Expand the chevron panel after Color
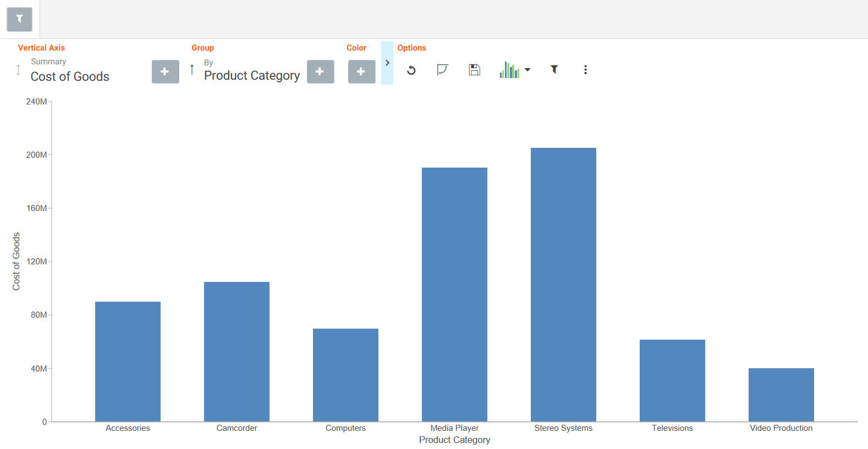This screenshot has height=449, width=868. (387, 63)
